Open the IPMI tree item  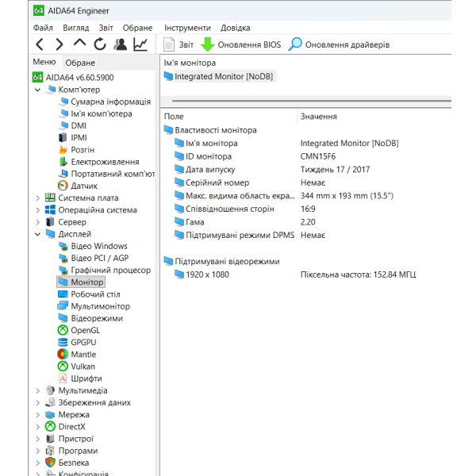tap(72, 138)
